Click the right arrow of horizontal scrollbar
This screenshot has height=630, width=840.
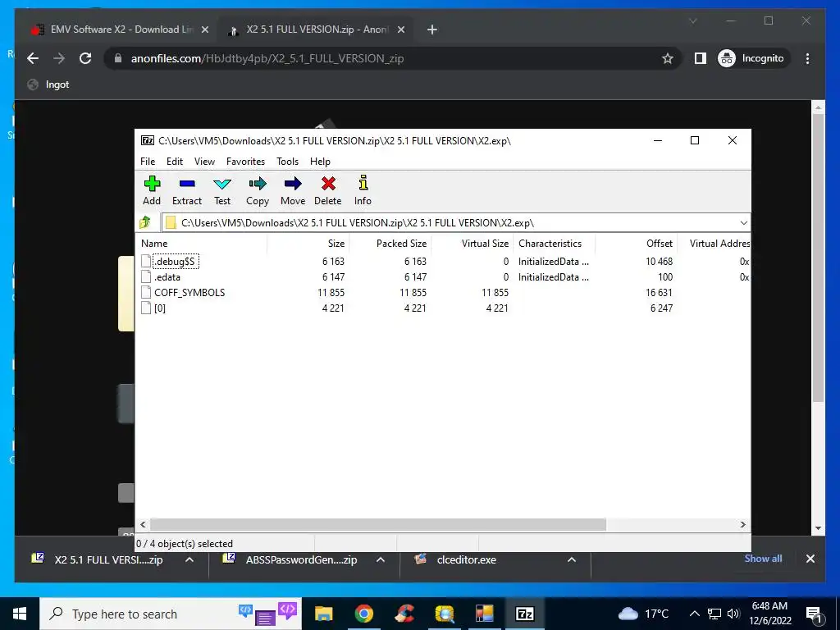[x=742, y=524]
